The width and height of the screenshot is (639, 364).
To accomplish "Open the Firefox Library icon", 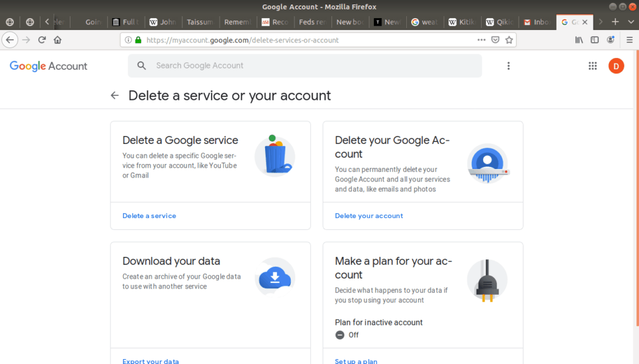I will pyautogui.click(x=578, y=40).
